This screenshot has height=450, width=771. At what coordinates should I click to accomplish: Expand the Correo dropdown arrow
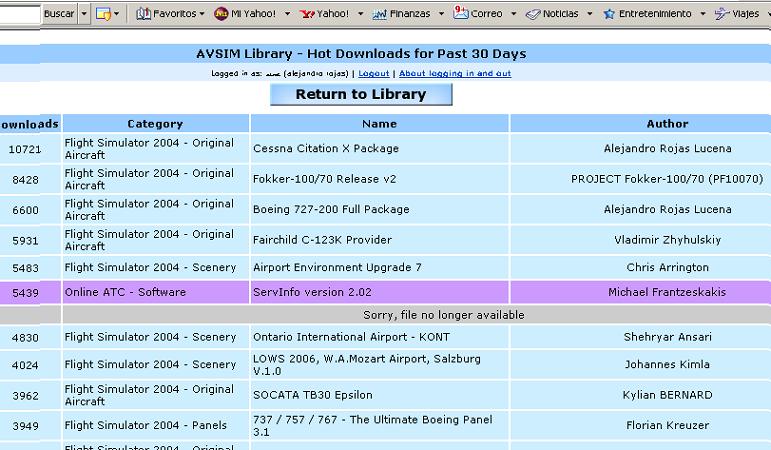pos(514,14)
